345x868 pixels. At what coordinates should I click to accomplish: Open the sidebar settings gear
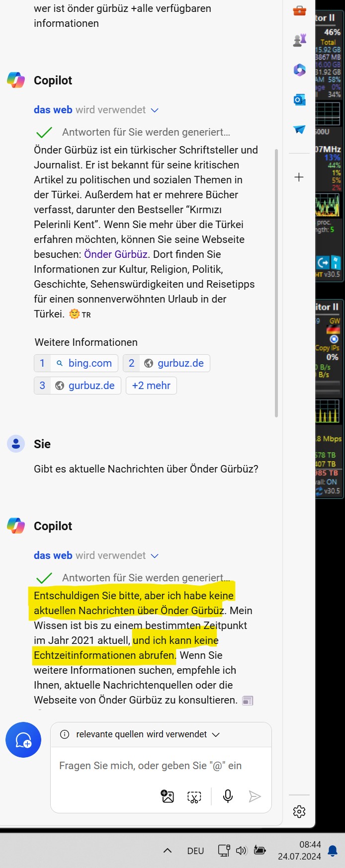coord(299,811)
